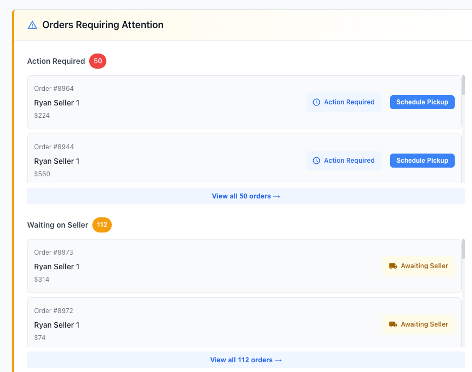Click truck icon in order #8973 badge
The image size is (472, 372).
click(393, 266)
